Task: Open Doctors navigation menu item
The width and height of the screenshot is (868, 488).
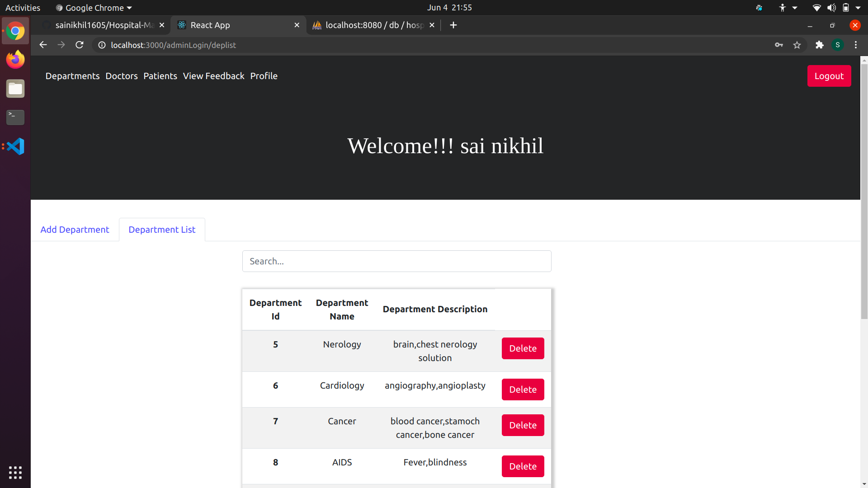Action: [121, 76]
